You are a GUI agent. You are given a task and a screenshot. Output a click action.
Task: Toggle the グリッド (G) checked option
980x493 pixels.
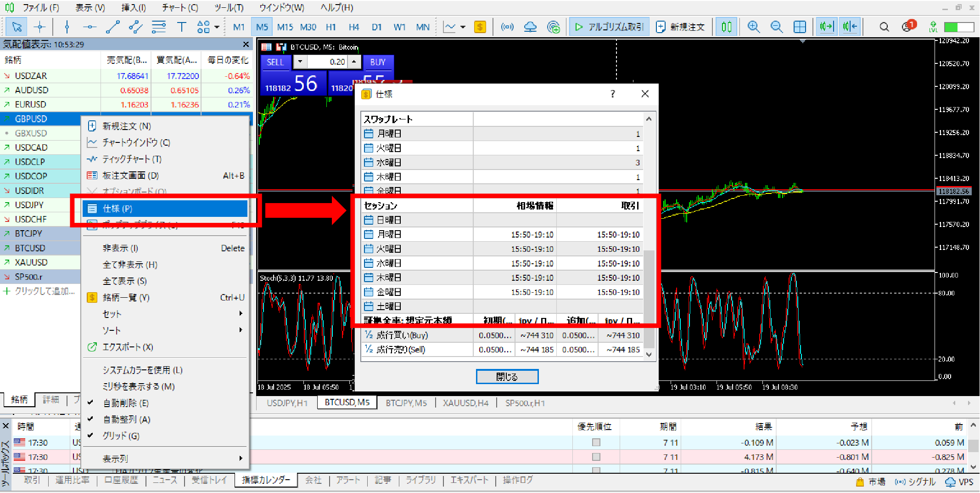tap(121, 436)
